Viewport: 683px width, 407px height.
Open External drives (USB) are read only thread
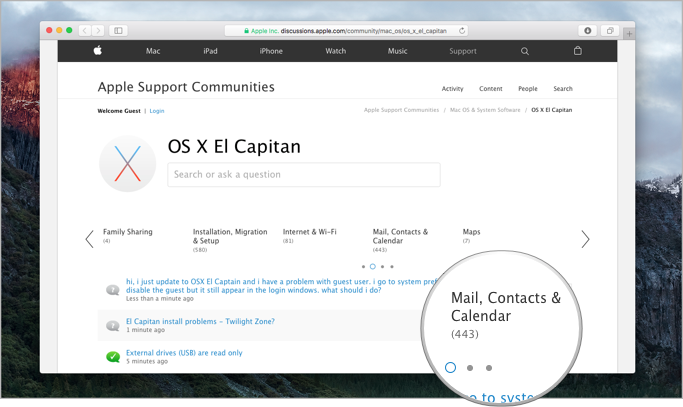(x=184, y=353)
